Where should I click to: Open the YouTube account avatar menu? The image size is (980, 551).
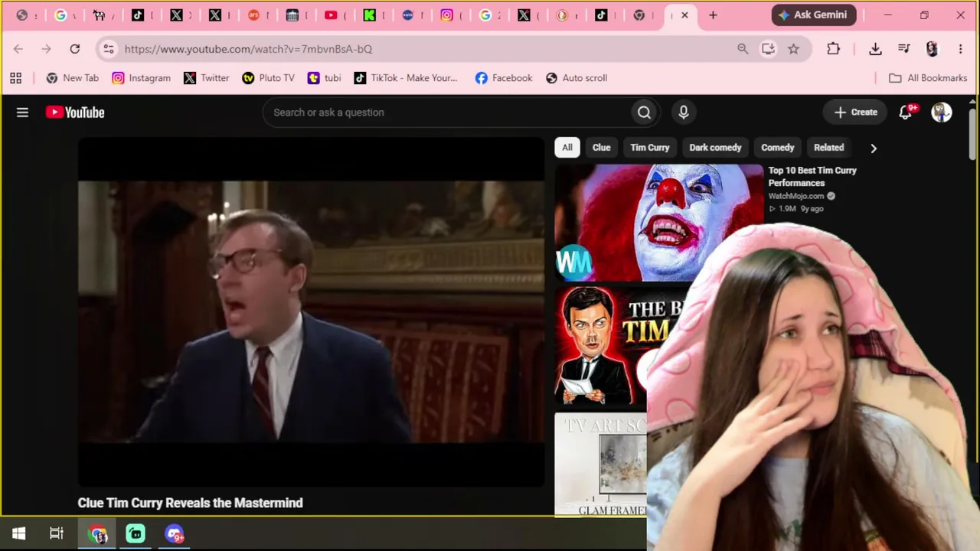pos(942,112)
